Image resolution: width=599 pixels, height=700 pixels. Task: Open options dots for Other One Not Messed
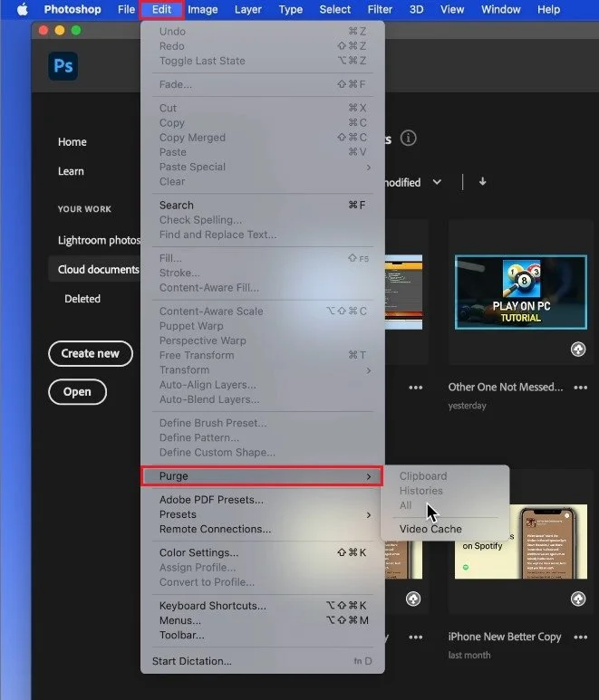[x=580, y=388]
